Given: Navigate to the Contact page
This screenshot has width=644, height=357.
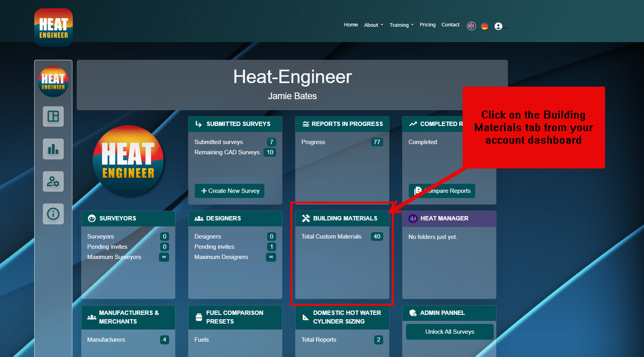Looking at the screenshot, I should pos(450,24).
